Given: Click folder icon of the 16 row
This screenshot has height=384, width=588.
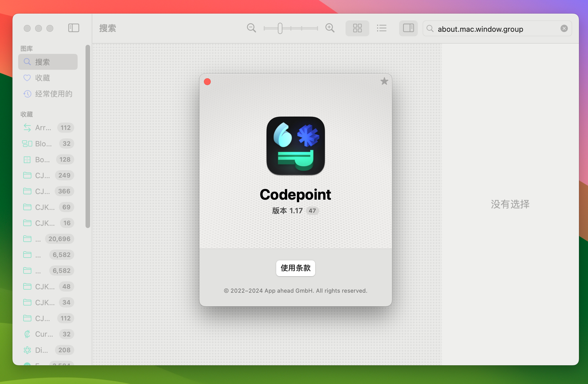Looking at the screenshot, I should point(27,223).
